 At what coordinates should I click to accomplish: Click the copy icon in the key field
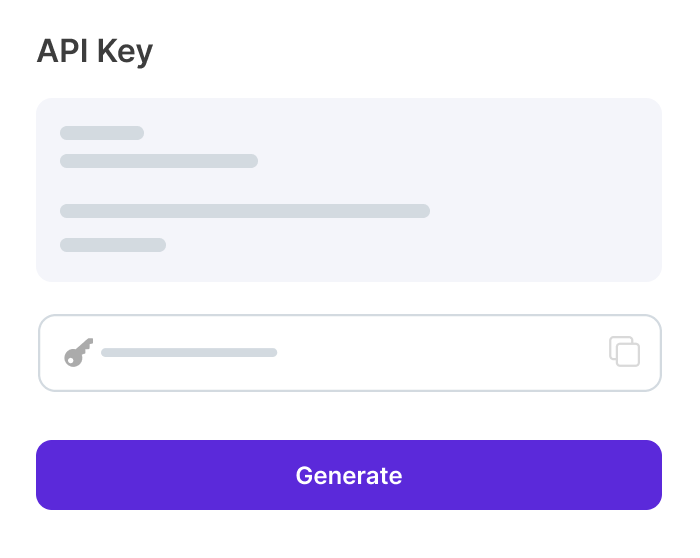624,352
